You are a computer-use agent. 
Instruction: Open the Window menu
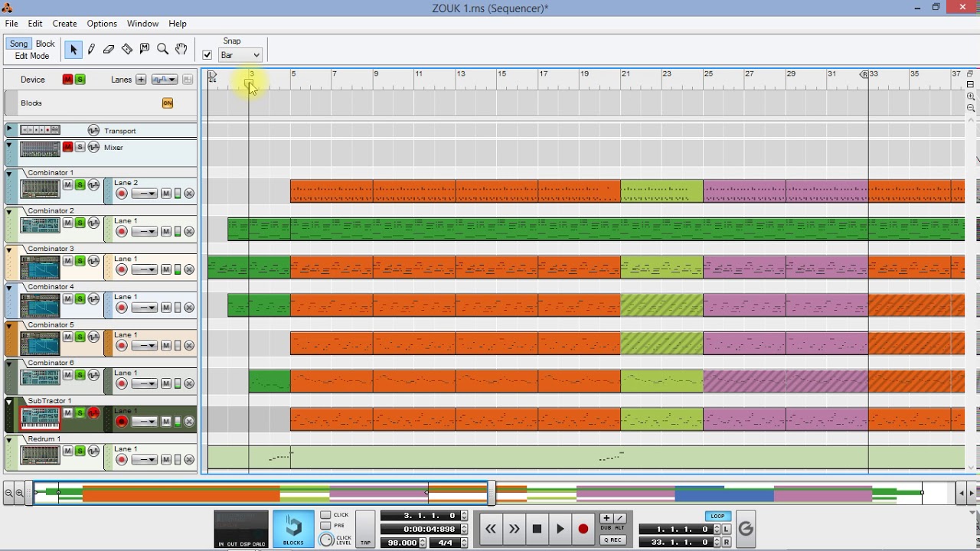pyautogui.click(x=142, y=24)
